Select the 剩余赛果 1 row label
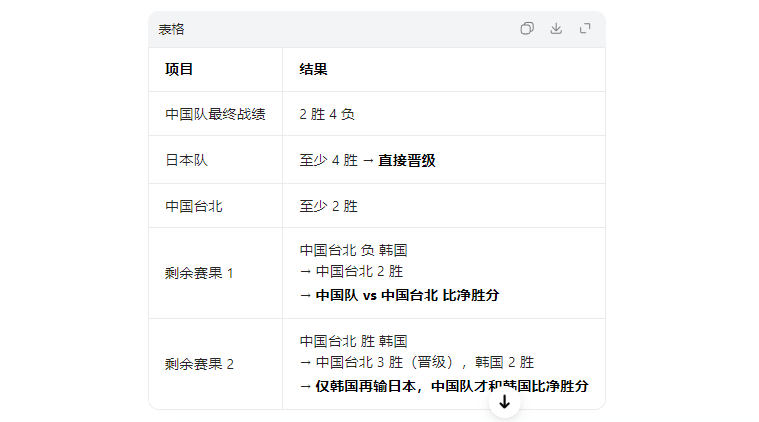Screen dimensions: 759x422 click(199, 273)
